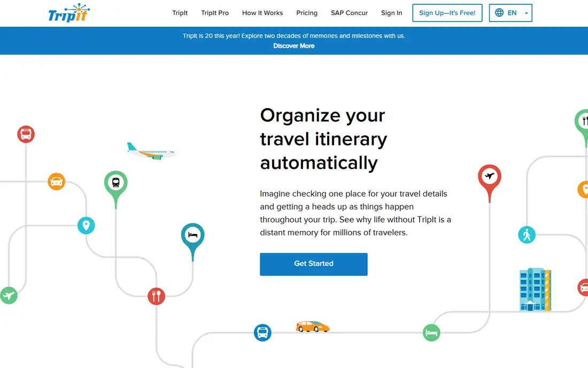The image size is (588, 368).
Task: Click the orange car illustration
Action: (313, 326)
